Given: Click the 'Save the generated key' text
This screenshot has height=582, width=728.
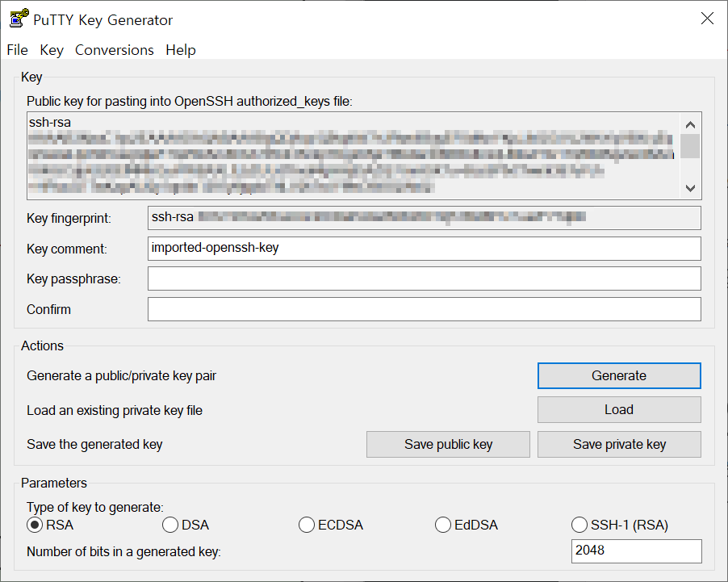Looking at the screenshot, I should tap(94, 445).
